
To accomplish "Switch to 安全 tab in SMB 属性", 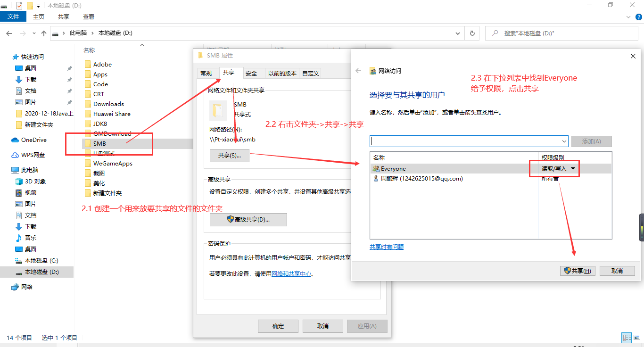I will click(x=252, y=73).
